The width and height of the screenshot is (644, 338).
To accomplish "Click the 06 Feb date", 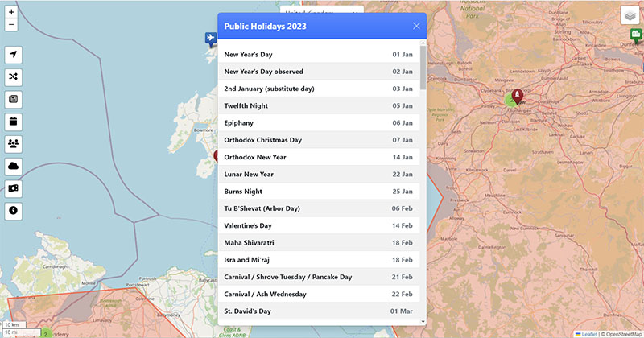I will coord(402,208).
